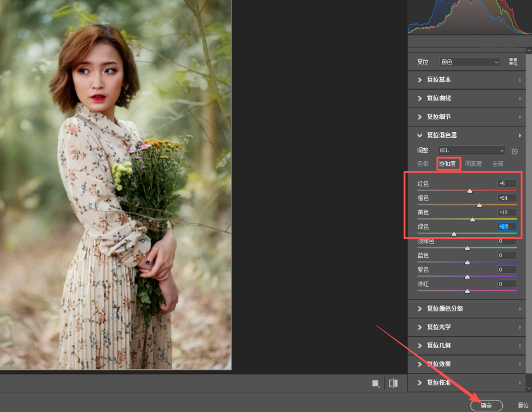
Task: Click the right arrow icon on 复位混色器 header
Action: pyautogui.click(x=520, y=135)
